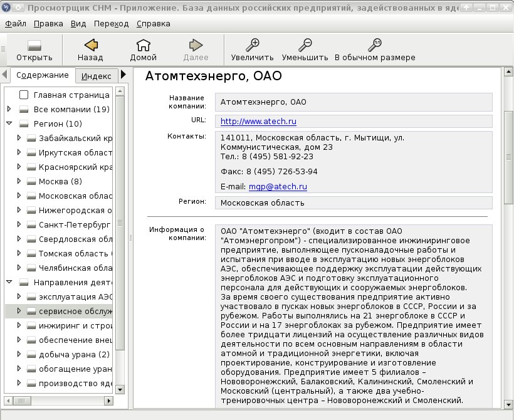
Task: Expand the добыча урана (2) node
Action: [x=19, y=354]
